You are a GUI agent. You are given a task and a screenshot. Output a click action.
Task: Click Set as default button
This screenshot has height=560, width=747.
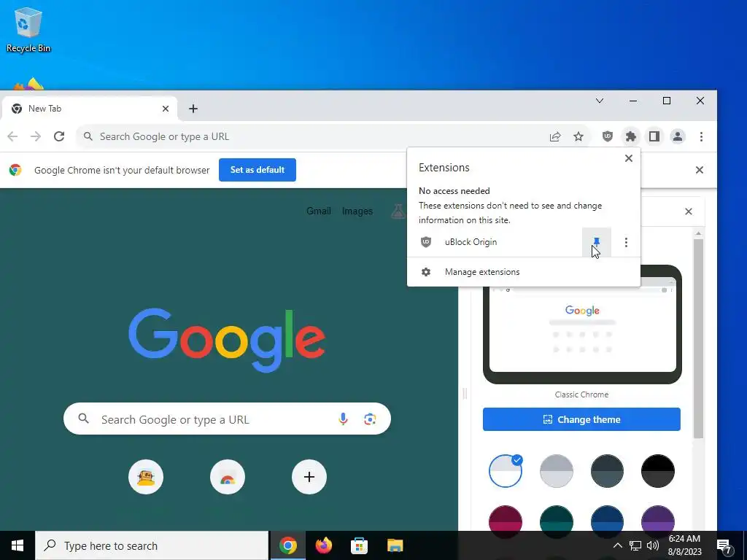pyautogui.click(x=258, y=170)
